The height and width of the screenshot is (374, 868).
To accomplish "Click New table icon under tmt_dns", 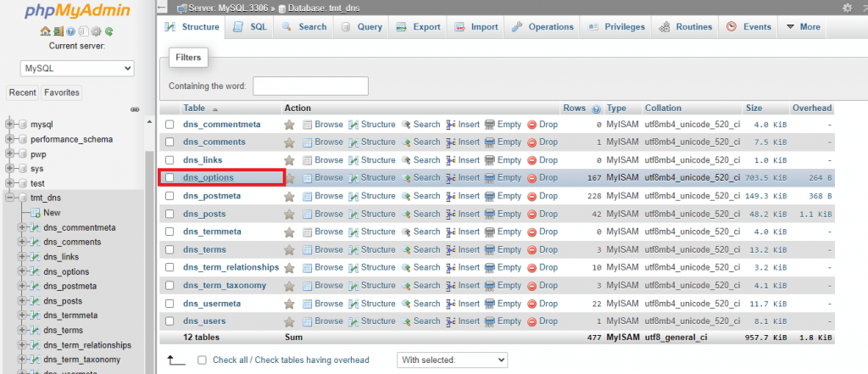I will [x=36, y=213].
